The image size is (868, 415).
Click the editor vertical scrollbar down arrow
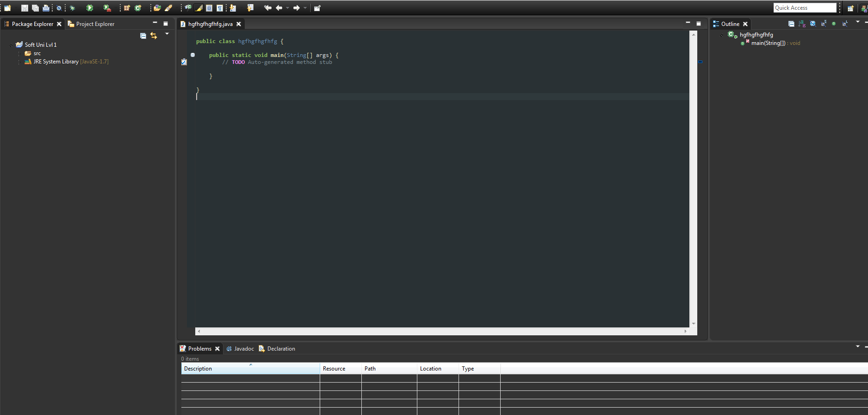[x=694, y=324]
